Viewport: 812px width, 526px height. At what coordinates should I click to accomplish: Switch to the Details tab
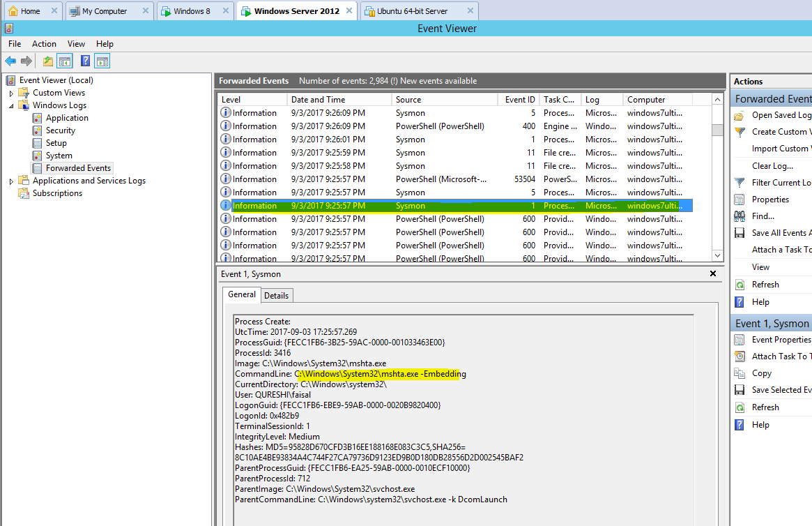[276, 295]
